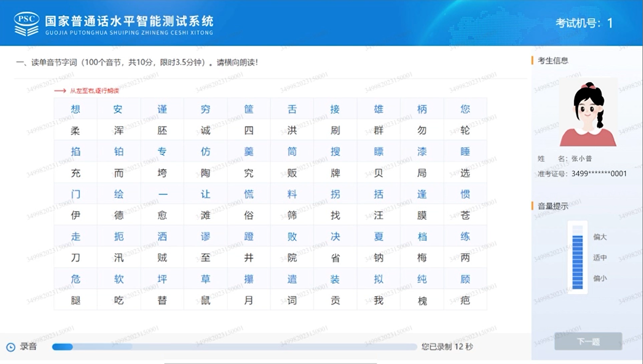Select the character 我 cell

click(378, 300)
